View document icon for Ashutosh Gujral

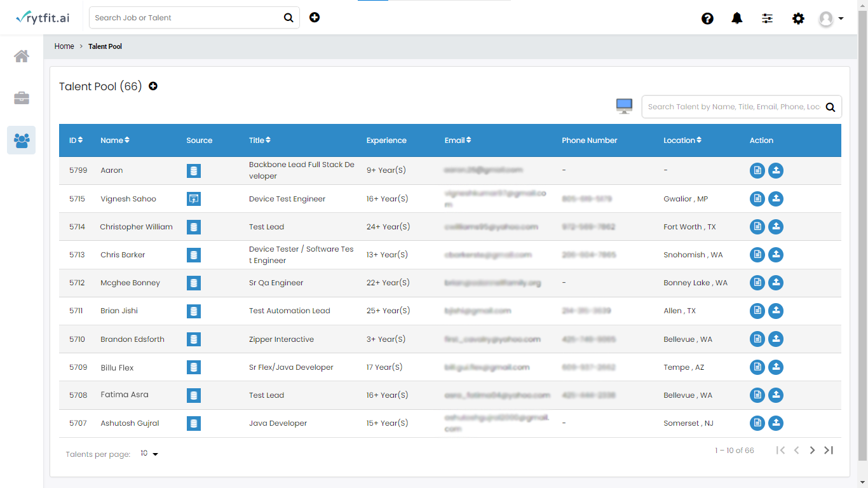(757, 423)
